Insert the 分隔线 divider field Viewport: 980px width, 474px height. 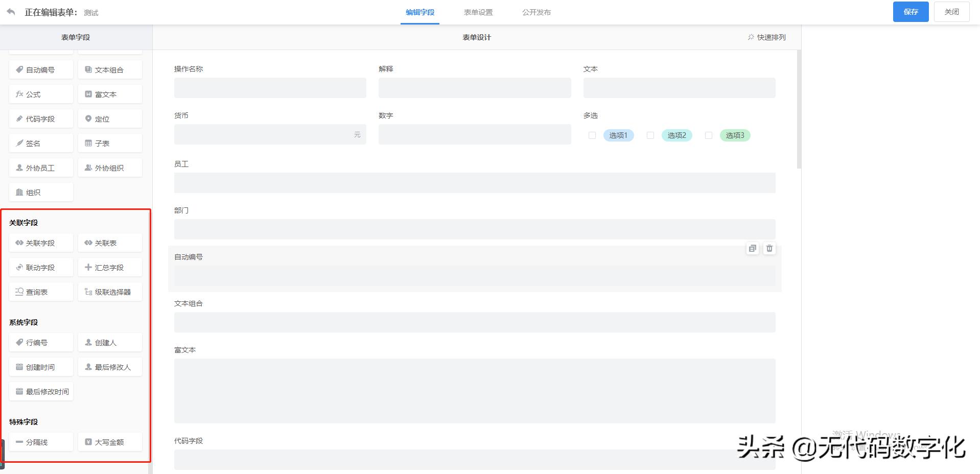coord(41,442)
